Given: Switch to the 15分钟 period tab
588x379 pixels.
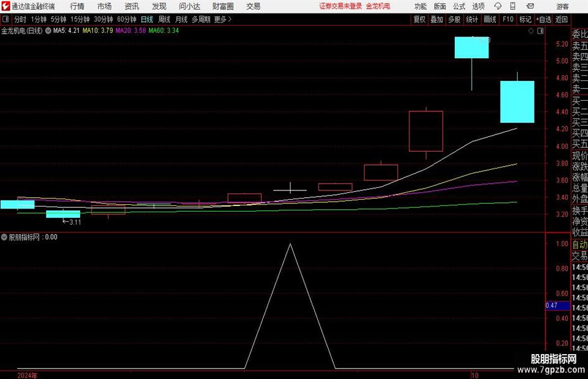Looking at the screenshot, I should (80, 19).
